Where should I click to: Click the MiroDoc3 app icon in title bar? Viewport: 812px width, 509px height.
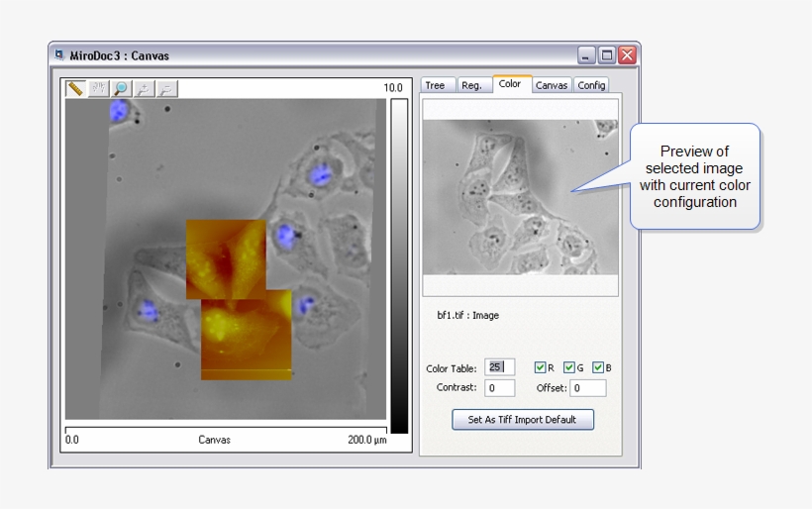pyautogui.click(x=59, y=54)
